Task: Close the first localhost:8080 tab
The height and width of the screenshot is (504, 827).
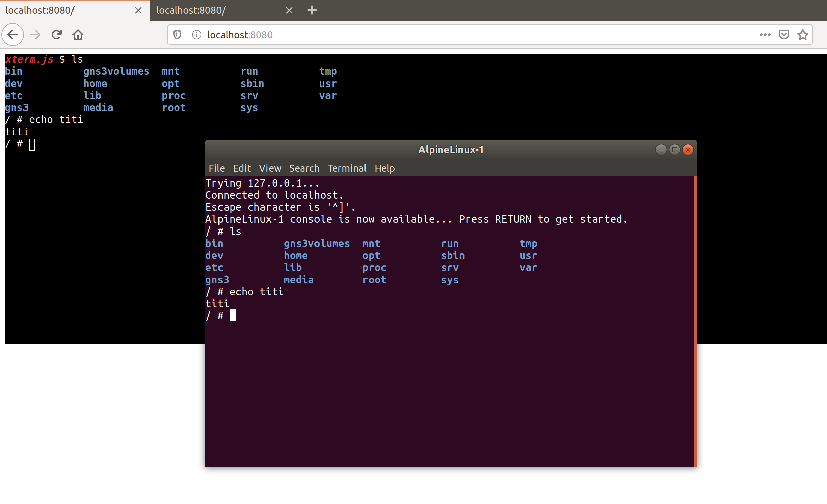Action: click(x=138, y=10)
